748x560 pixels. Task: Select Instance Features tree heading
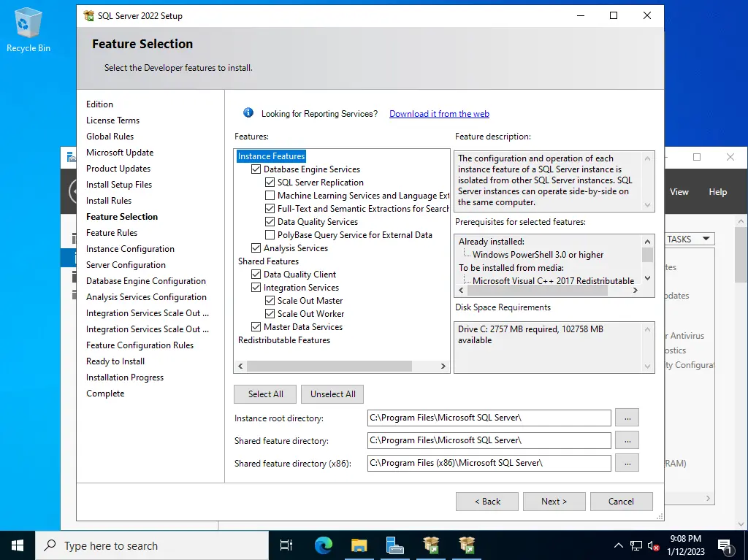(x=271, y=156)
